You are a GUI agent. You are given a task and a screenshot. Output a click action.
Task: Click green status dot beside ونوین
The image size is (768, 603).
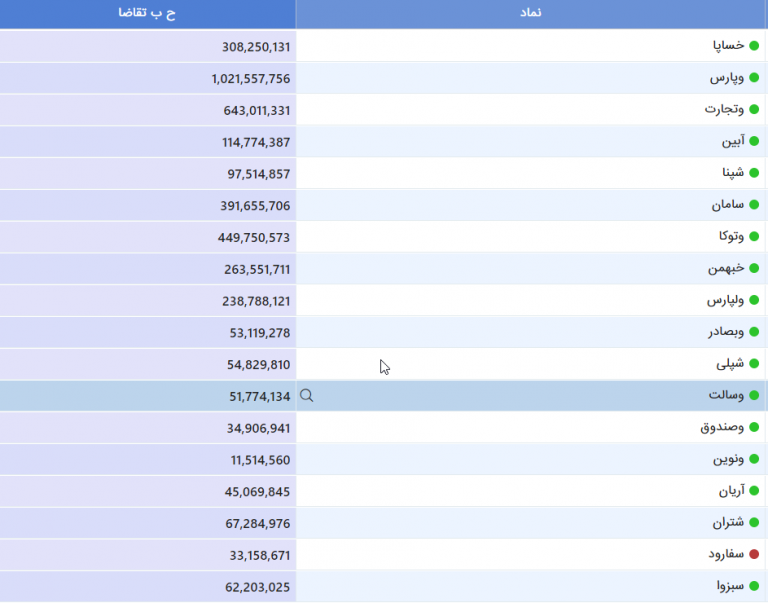[x=754, y=459]
